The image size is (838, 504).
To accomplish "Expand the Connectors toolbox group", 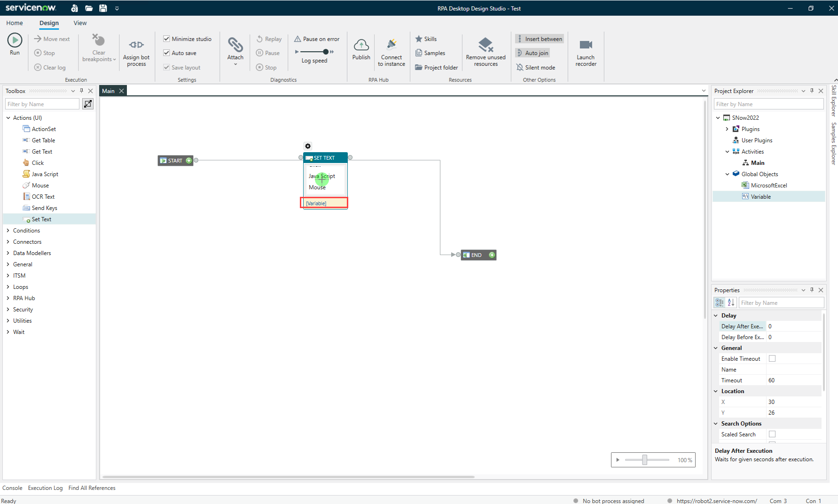I will click(8, 242).
